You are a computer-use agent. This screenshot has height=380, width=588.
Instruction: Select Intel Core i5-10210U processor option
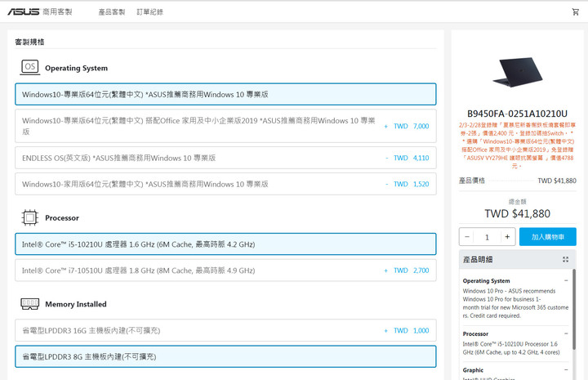click(225, 244)
